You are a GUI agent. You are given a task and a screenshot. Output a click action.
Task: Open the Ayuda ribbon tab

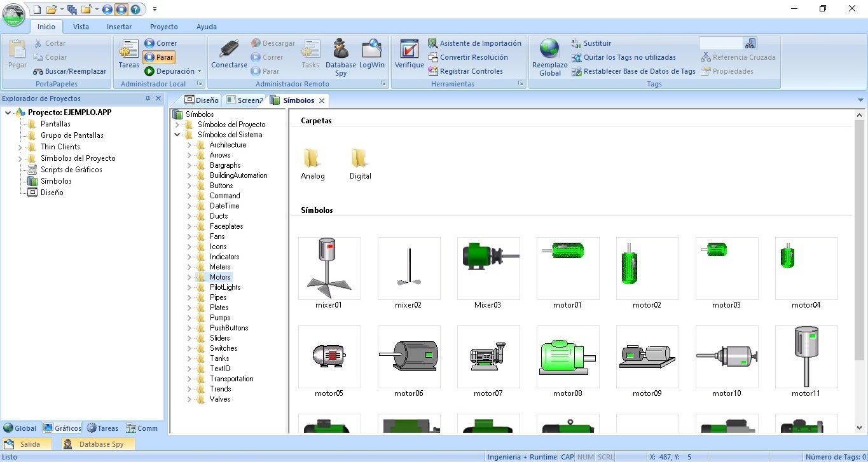click(207, 27)
